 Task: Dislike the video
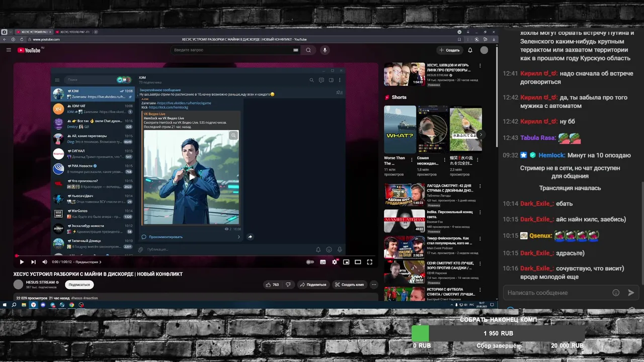[288, 285]
